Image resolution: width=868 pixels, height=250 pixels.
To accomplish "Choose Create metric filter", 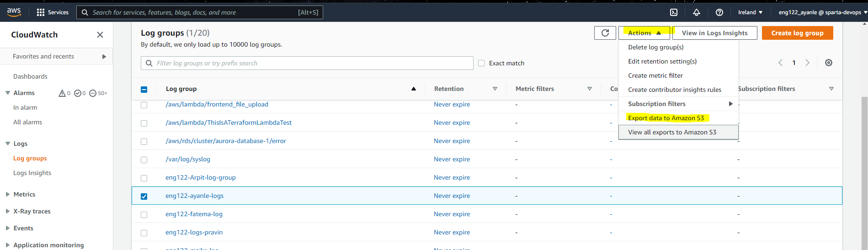I will (x=678, y=75).
